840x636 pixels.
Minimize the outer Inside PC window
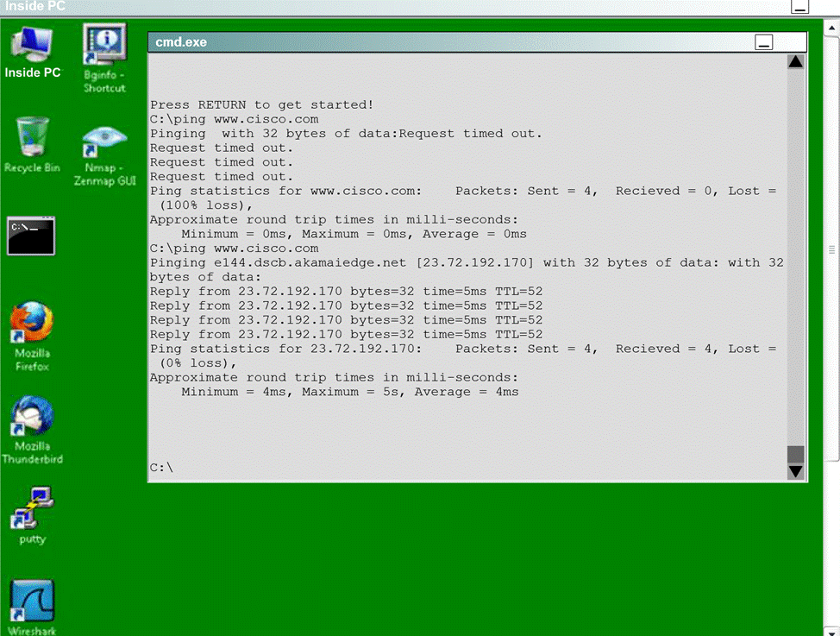coord(800,7)
